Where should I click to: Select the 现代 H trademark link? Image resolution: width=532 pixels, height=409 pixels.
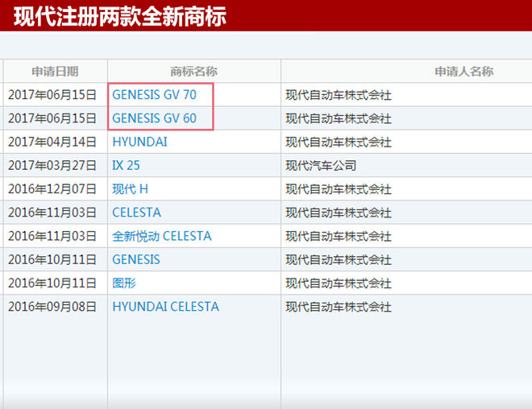pos(130,189)
